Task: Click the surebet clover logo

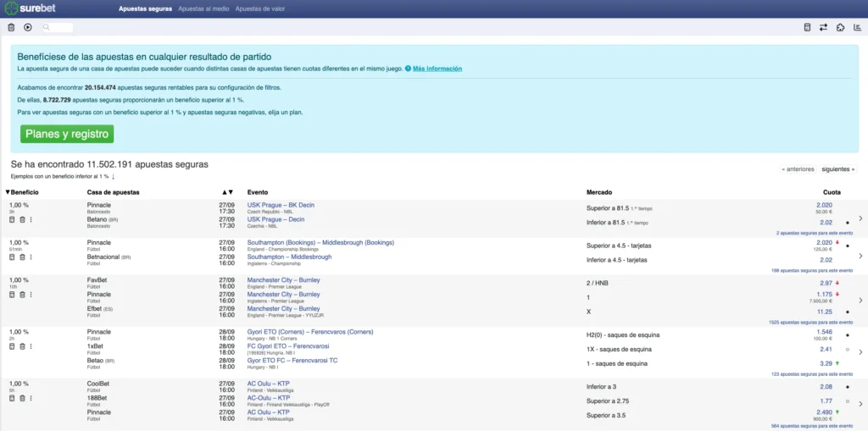Action: [x=12, y=8]
